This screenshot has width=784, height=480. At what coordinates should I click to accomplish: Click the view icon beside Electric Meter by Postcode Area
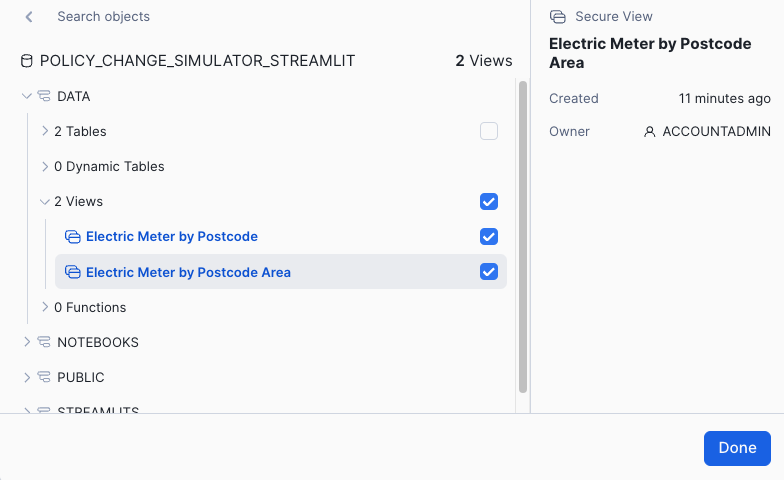point(72,272)
